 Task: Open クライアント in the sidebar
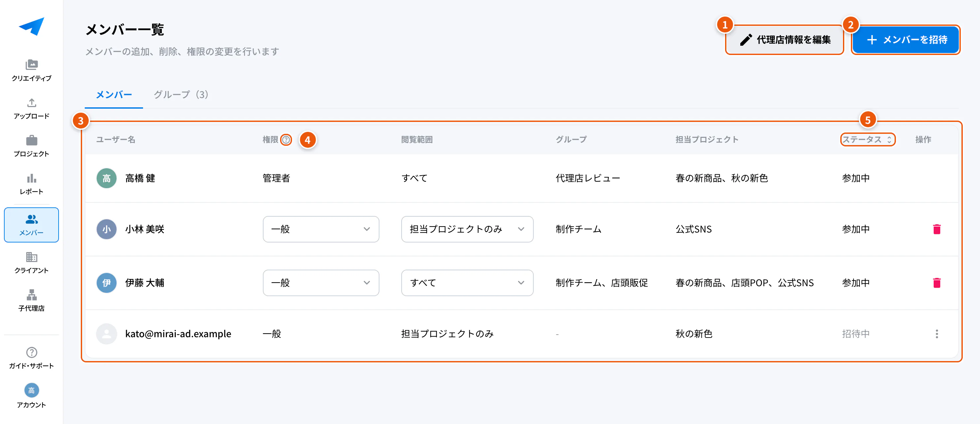tap(31, 263)
